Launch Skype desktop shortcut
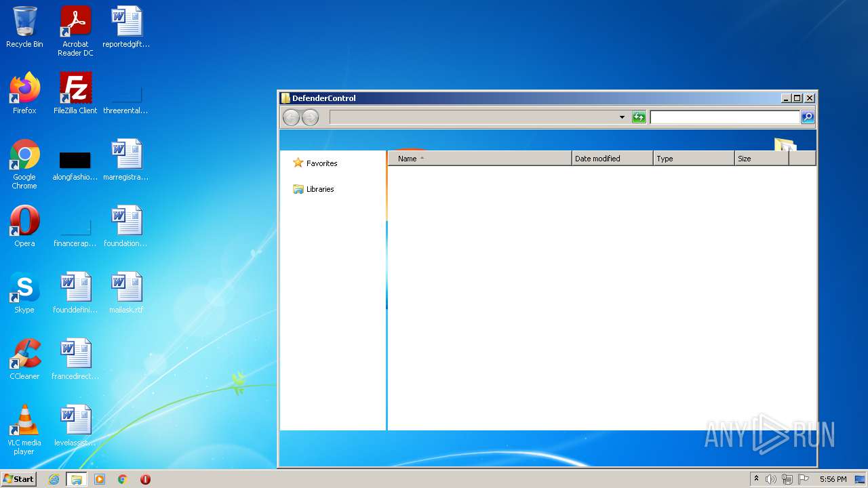Screen dimensions: 868x488 [24, 293]
